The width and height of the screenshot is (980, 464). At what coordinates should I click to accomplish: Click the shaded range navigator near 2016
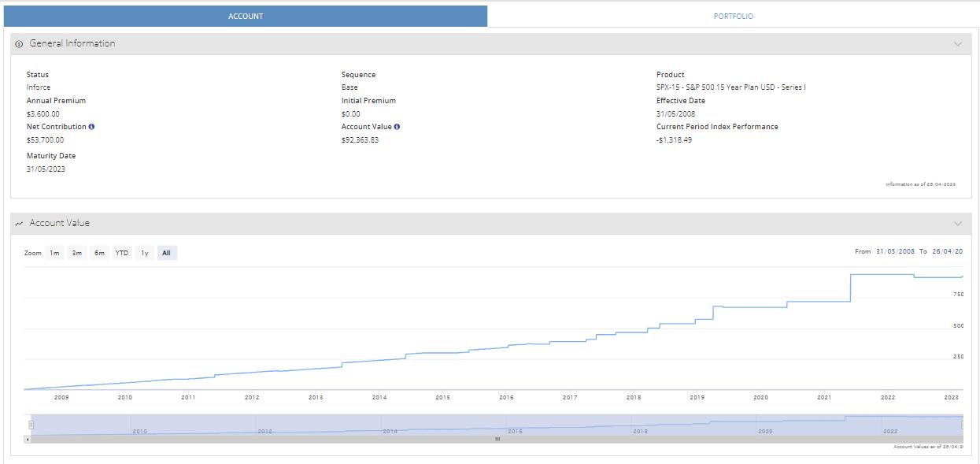pos(516,424)
